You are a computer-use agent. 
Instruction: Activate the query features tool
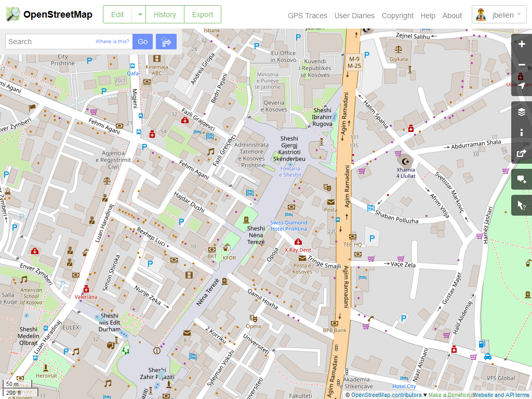tap(522, 206)
